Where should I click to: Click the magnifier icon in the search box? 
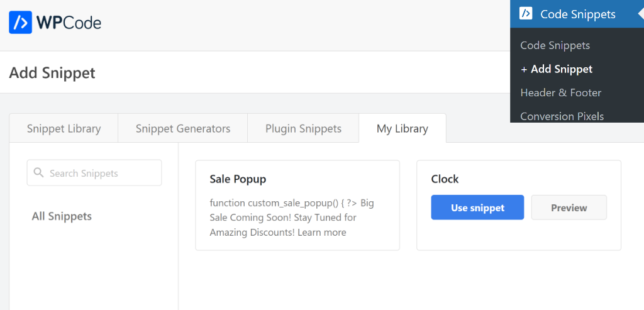[38, 172]
